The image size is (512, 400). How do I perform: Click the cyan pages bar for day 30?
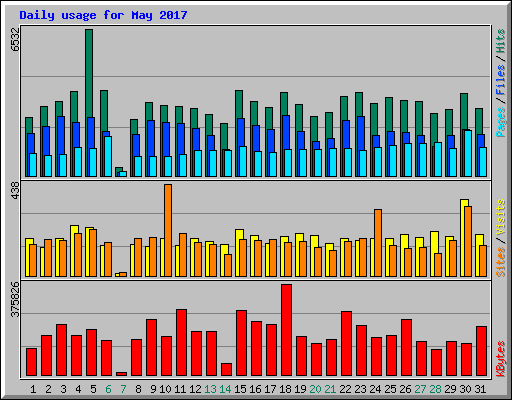(x=468, y=153)
